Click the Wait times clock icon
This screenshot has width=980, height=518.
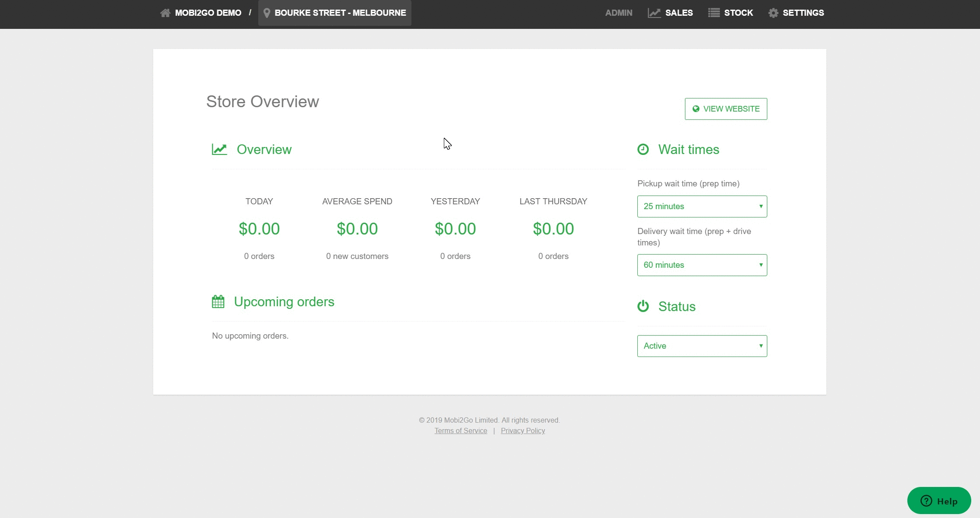tap(643, 150)
